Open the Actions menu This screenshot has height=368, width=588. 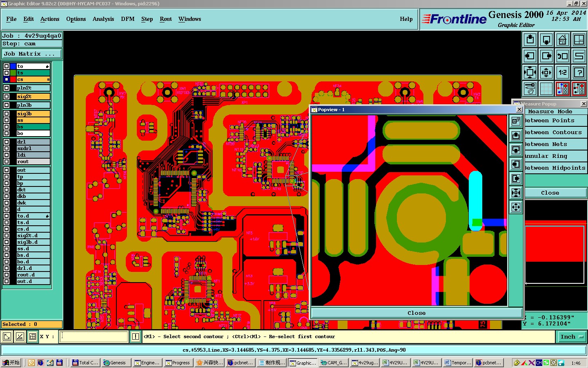click(50, 19)
